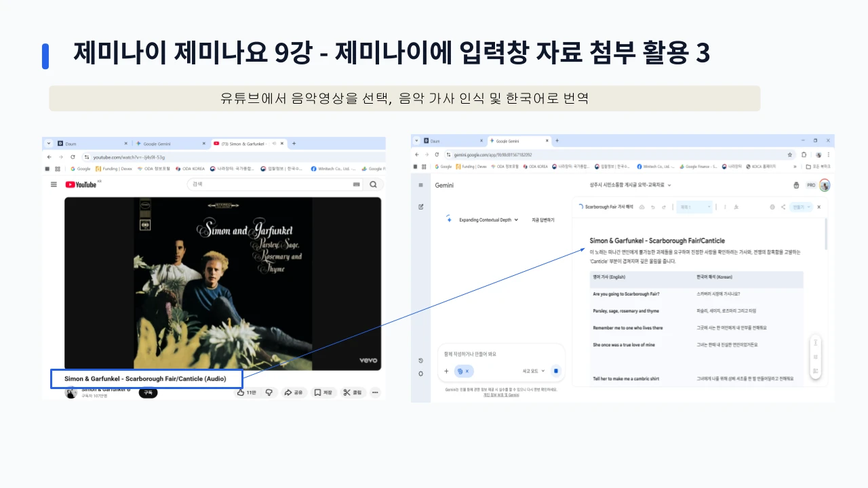This screenshot has height=488, width=868.
Task: Play the Simon and Garfunkel album video
Action: tap(222, 283)
